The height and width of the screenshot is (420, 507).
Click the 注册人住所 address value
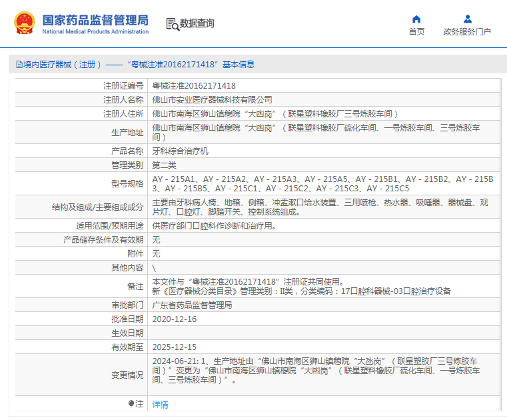(x=275, y=114)
